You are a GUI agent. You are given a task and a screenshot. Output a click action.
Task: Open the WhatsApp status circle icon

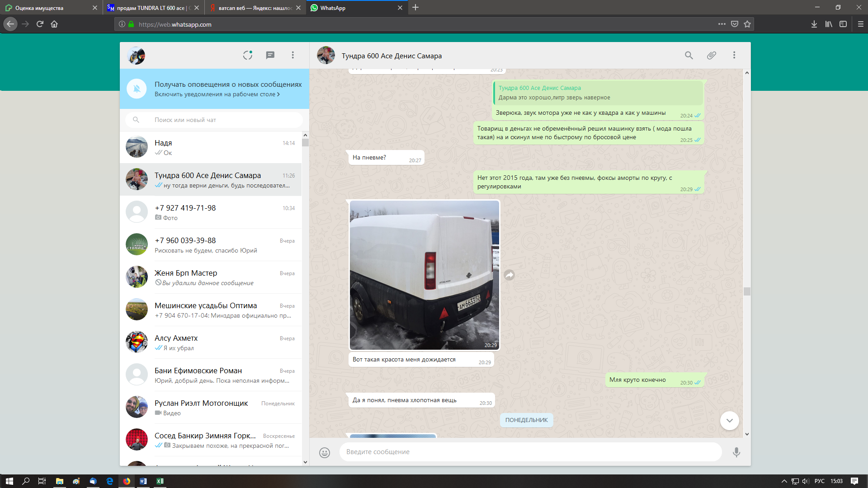(247, 55)
